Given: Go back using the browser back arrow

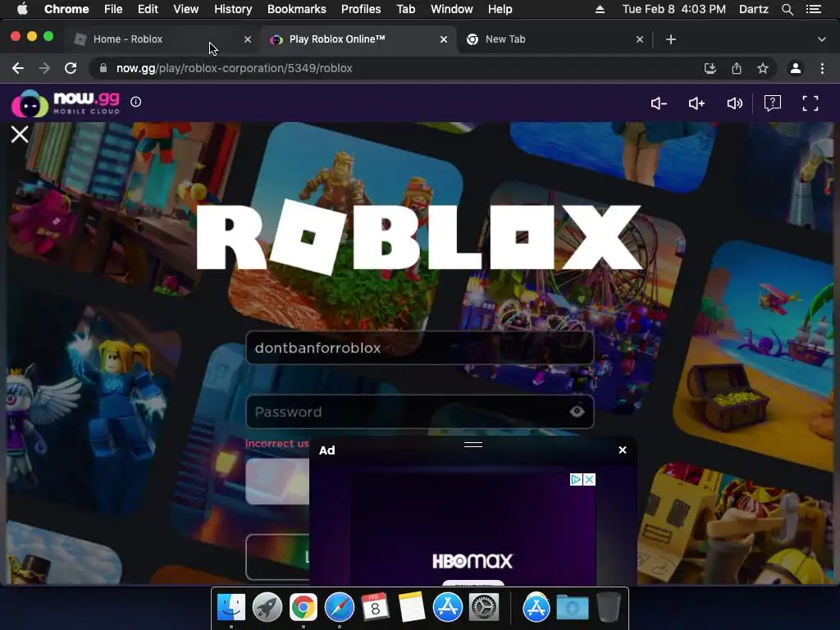Looking at the screenshot, I should coord(18,68).
